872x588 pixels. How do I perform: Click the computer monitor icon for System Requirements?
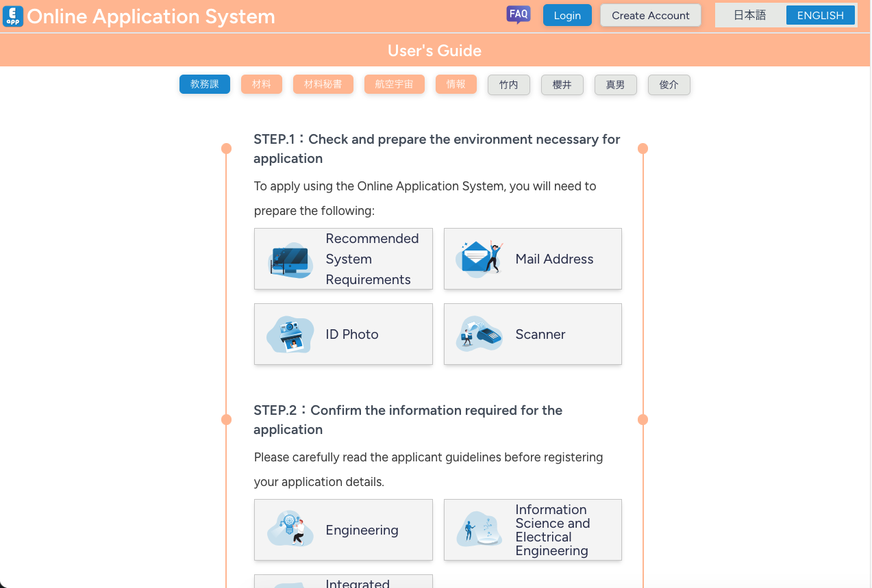coord(290,259)
